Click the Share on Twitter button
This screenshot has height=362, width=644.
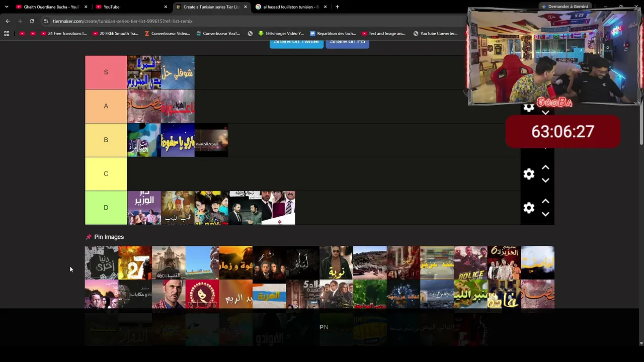click(296, 42)
